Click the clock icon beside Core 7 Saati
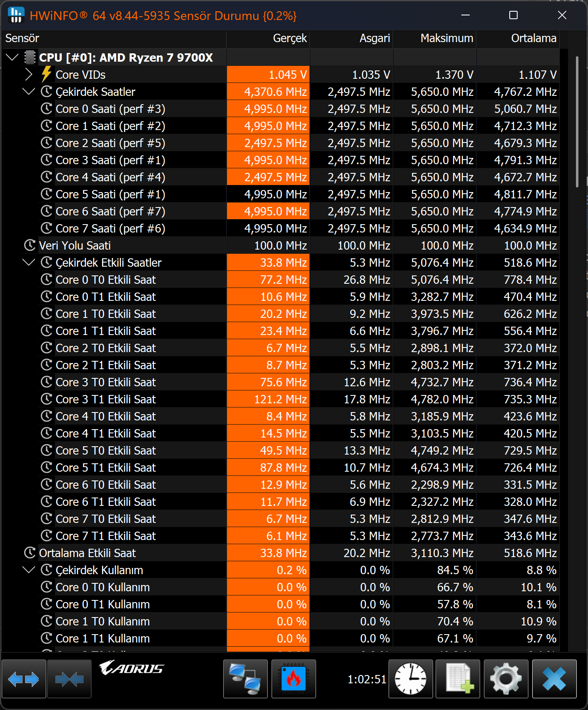Screen dimensions: 588x710 [x=46, y=228]
